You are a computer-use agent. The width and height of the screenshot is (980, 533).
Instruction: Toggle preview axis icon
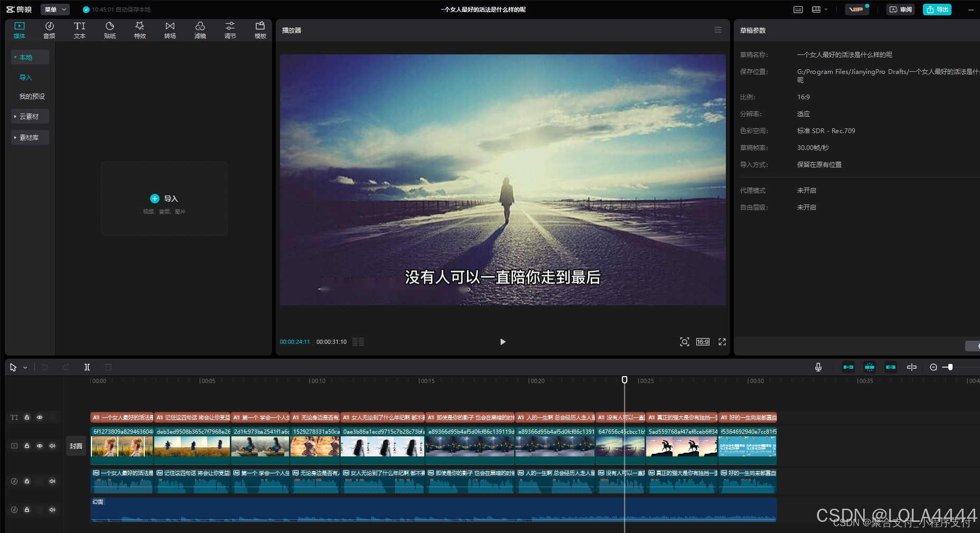coord(912,367)
